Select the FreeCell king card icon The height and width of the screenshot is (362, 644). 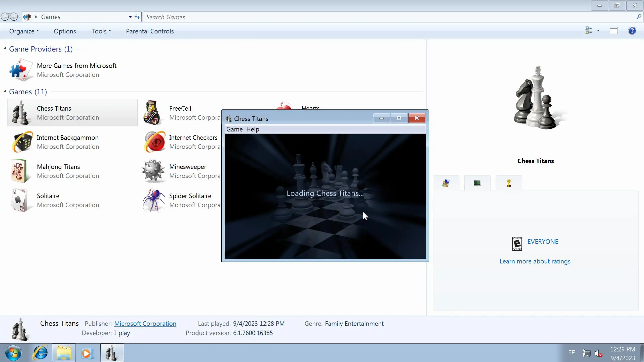pos(152,113)
